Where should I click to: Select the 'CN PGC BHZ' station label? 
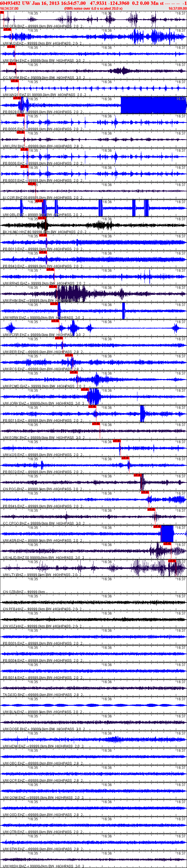pyautogui.click(x=13, y=489)
